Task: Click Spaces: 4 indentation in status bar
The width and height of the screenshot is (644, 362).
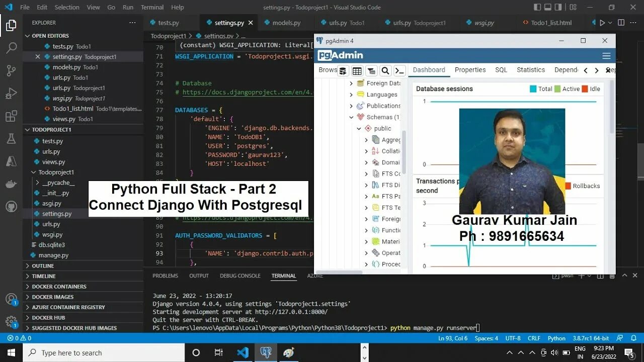Action: click(486, 338)
